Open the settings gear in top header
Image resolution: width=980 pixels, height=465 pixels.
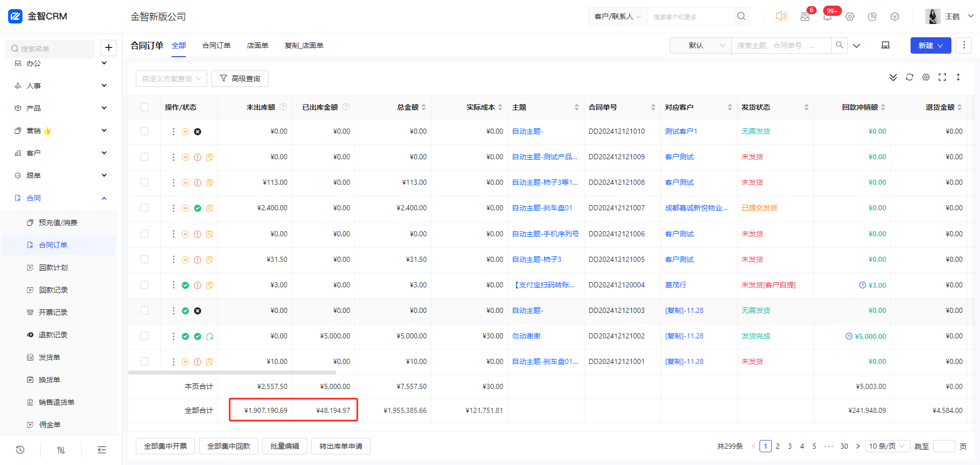[850, 17]
